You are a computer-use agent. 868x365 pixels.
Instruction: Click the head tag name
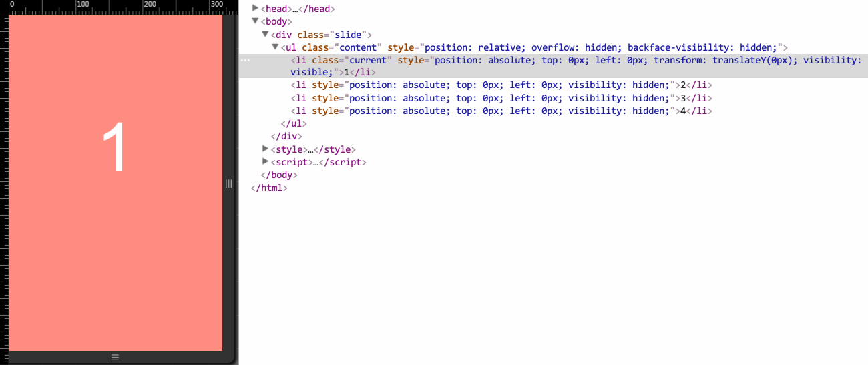276,9
